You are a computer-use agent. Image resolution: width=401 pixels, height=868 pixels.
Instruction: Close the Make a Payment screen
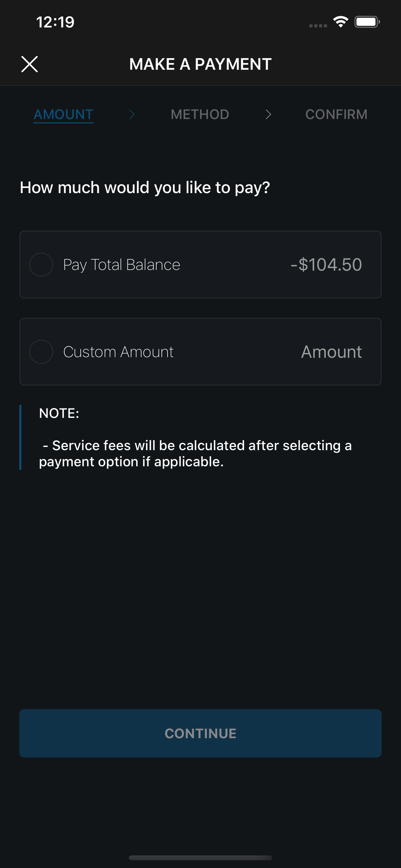pyautogui.click(x=30, y=64)
